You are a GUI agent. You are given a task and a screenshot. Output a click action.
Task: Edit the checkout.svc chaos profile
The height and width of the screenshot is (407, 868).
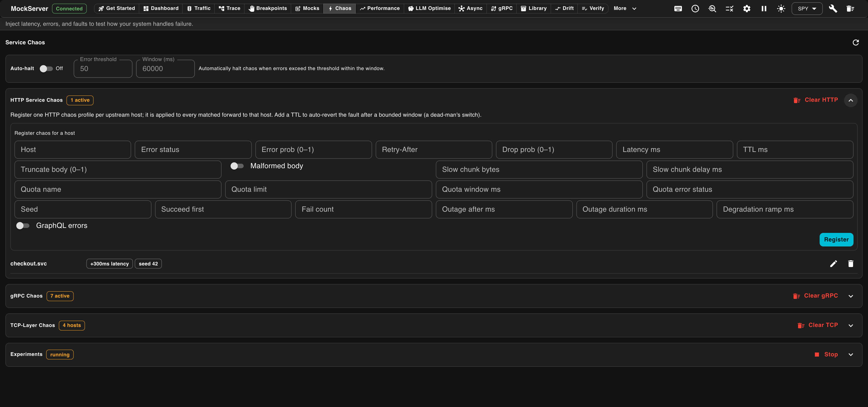[834, 264]
